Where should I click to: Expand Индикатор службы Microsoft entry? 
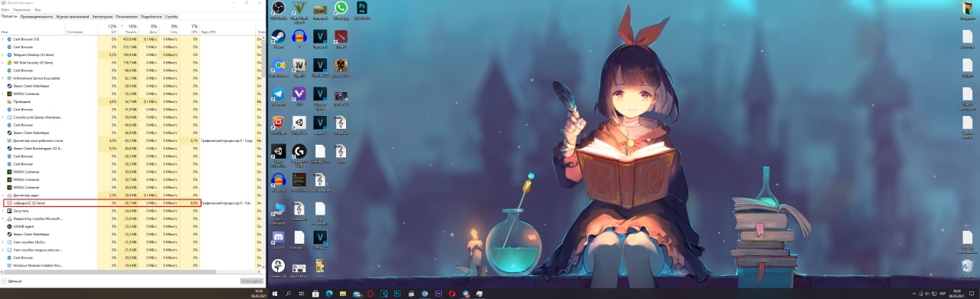click(3, 219)
